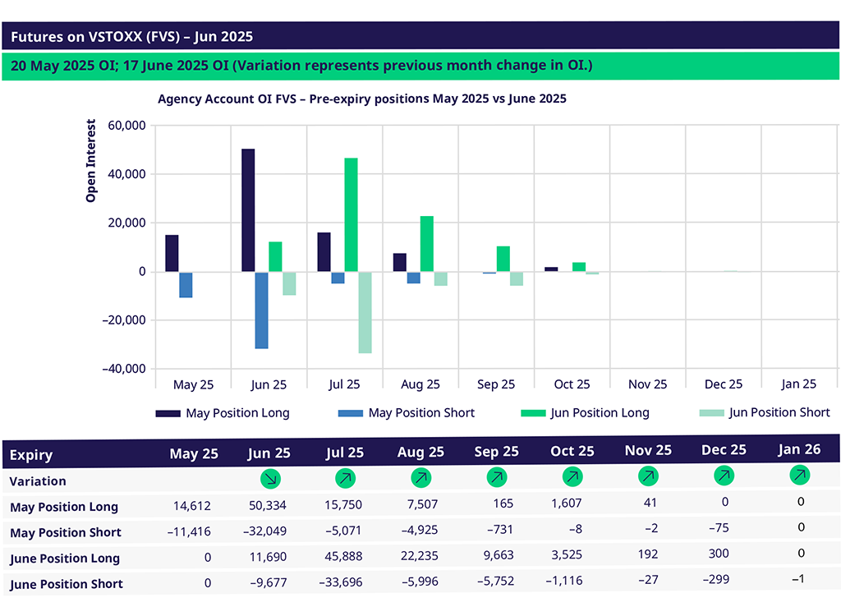Click the Jun 25 downward variation arrow icon
Image resolution: width=841 pixels, height=616 pixels.
(269, 477)
